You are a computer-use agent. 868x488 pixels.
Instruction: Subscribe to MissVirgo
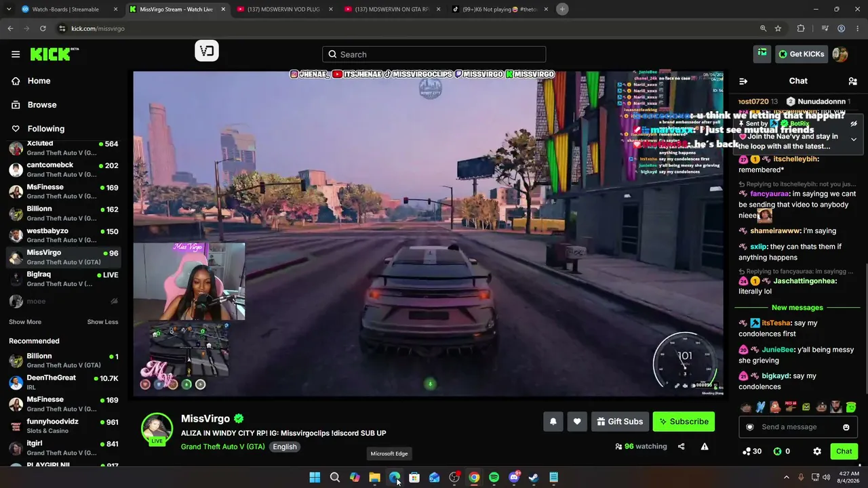click(684, 422)
